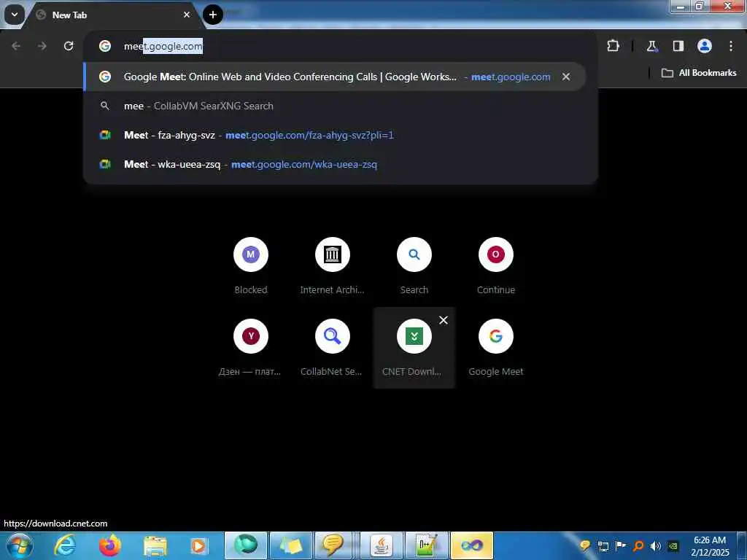This screenshot has height=560, width=747.
Task: Open the Windows Start menu
Action: [20, 545]
